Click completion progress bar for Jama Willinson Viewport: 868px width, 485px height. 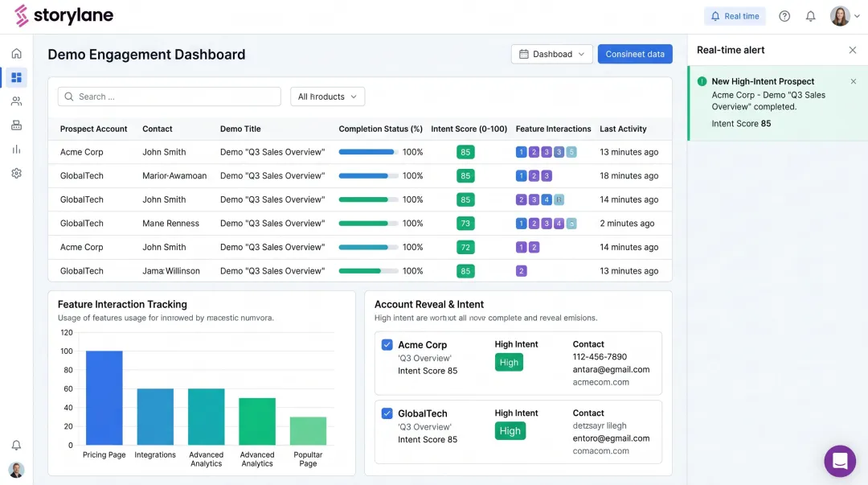[368, 271]
